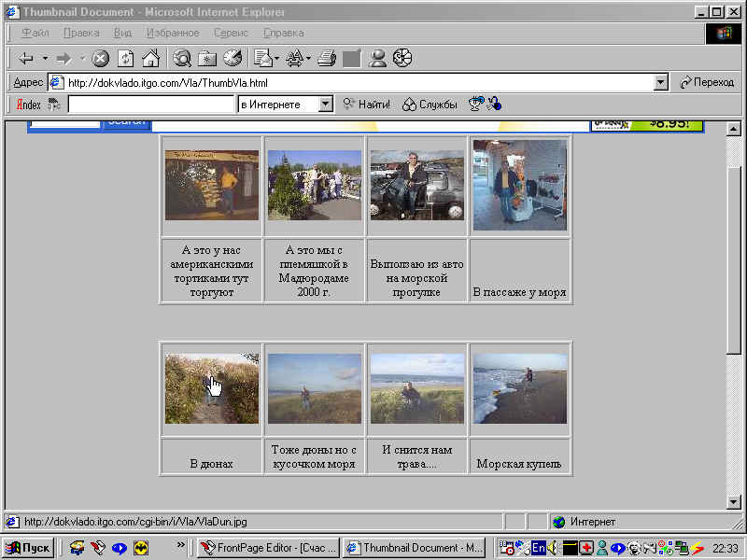Open the Favorites folder icon
Screen dimensions: 747x560
[206, 58]
